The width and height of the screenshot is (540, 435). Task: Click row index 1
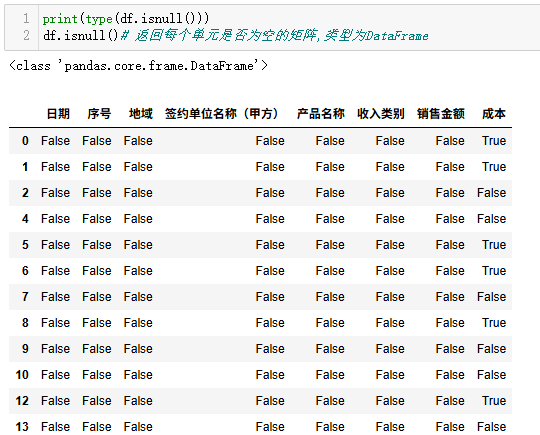[25, 167]
